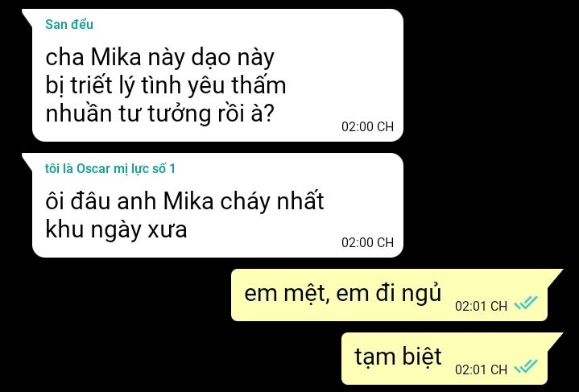Click the 02:01 CH timestamp on "em mệt" message
The width and height of the screenshot is (579, 392).
click(481, 306)
